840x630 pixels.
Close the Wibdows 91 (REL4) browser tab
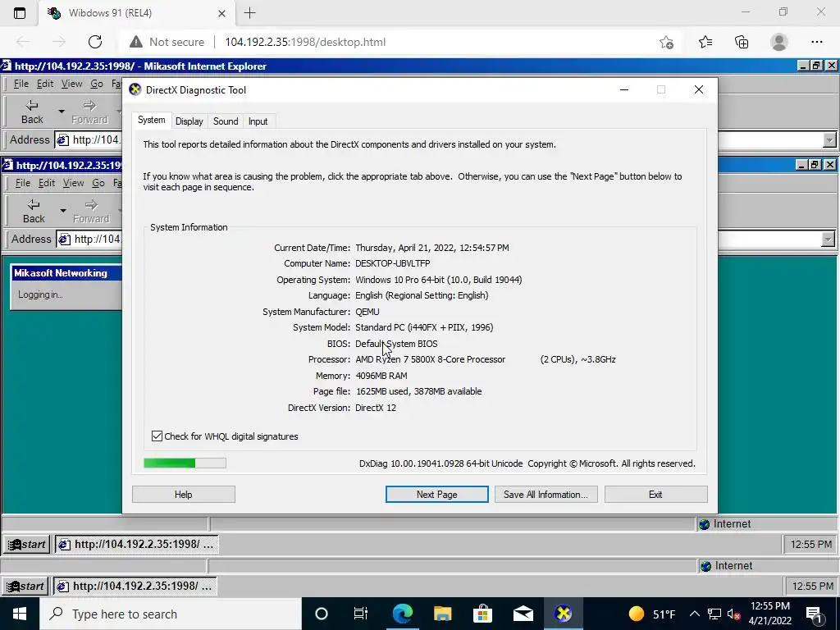(221, 13)
